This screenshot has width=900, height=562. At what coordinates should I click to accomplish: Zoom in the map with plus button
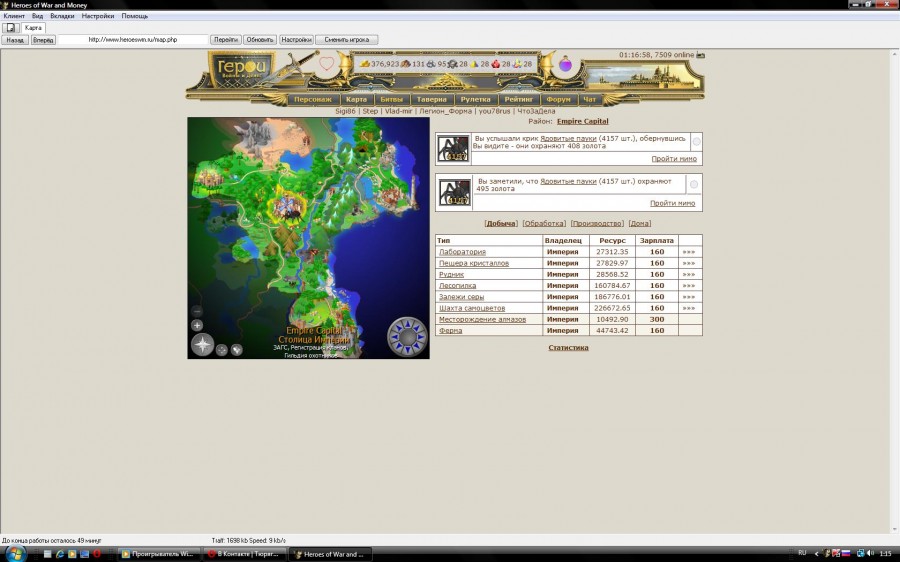197,325
